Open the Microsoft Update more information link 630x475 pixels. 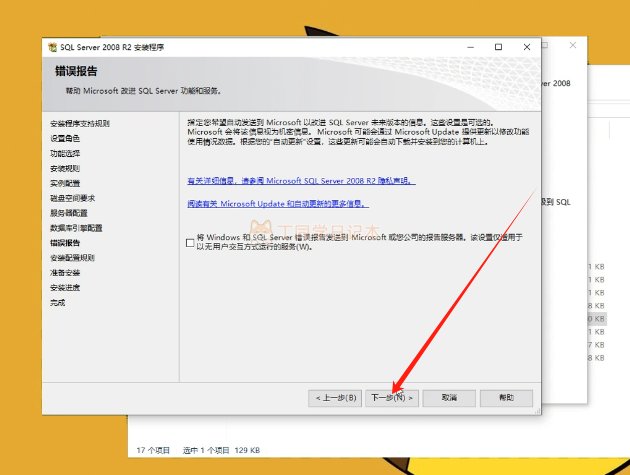tap(278, 204)
